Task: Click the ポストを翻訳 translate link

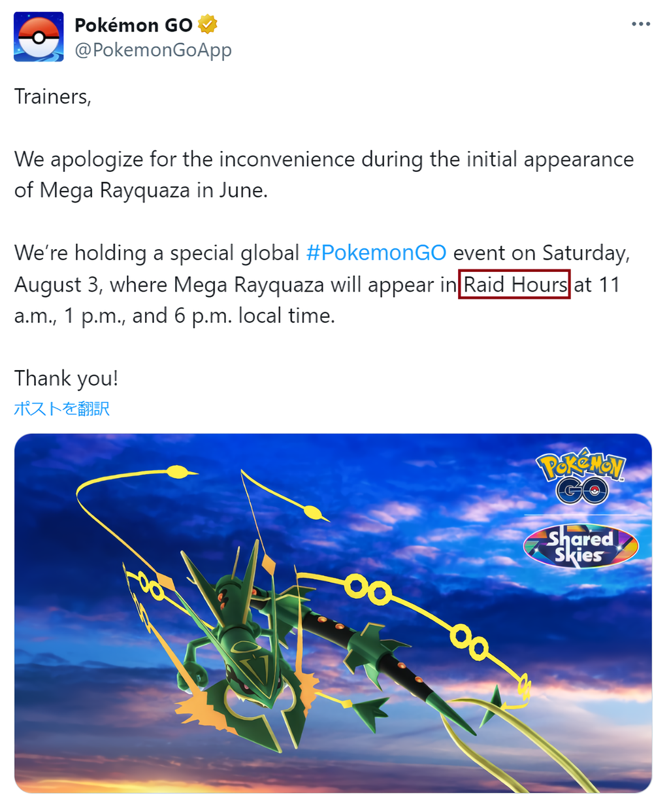Action: click(x=61, y=409)
